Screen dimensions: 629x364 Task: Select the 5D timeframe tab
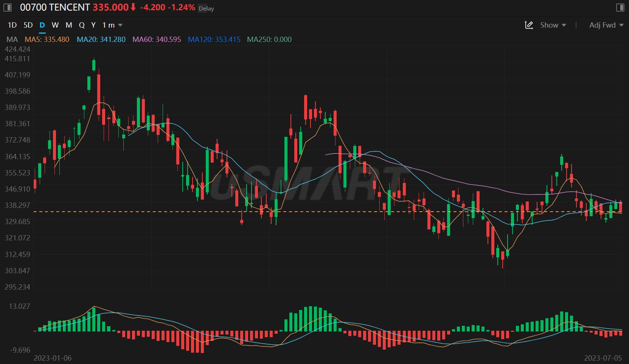(28, 25)
